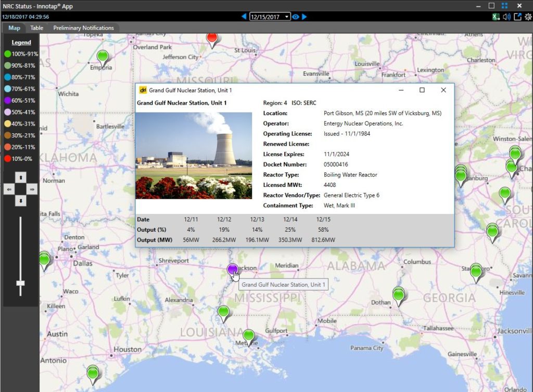Select the purple Grand Gulf map pin
Screen dimensions: 533x392
tap(233, 270)
